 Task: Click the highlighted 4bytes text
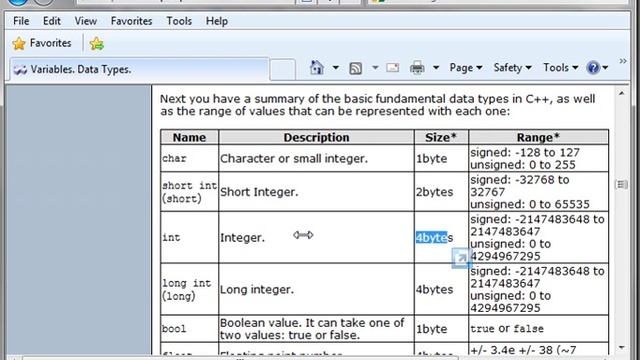(x=431, y=238)
